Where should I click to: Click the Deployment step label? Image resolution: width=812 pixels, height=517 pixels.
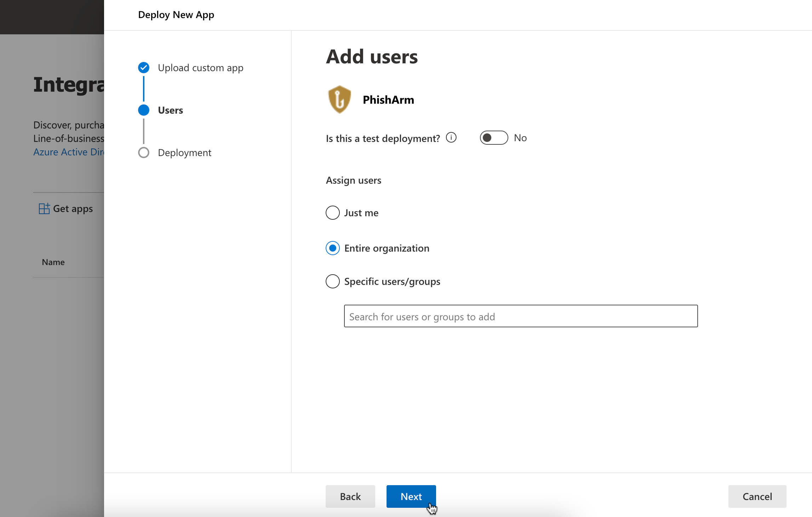tap(184, 153)
